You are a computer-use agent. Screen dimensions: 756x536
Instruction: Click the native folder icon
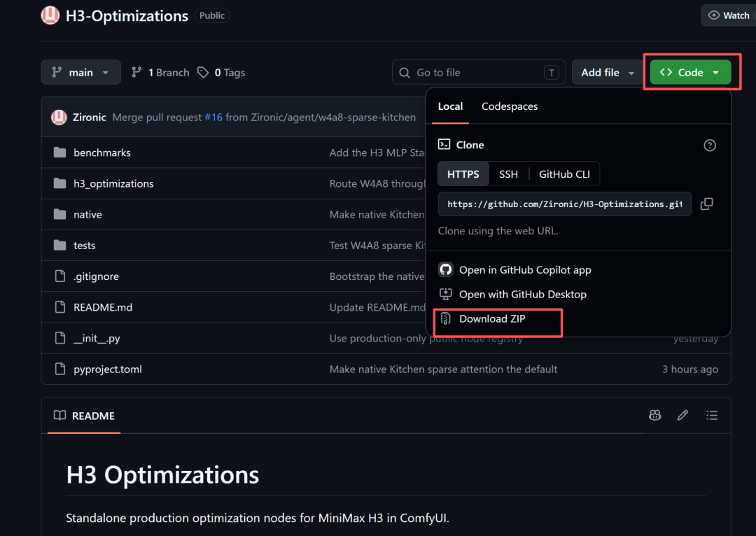click(x=59, y=214)
